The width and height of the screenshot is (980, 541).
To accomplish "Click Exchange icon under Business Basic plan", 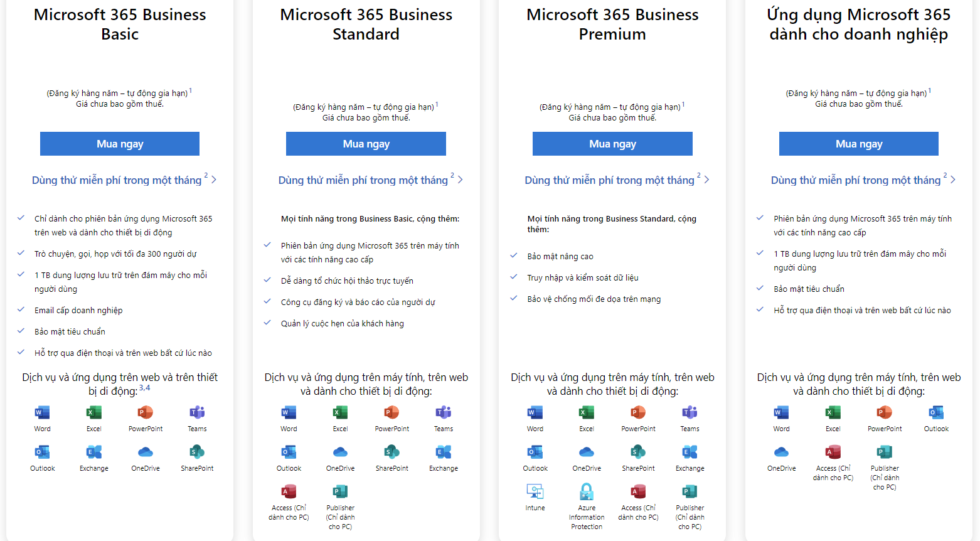I will 94,452.
